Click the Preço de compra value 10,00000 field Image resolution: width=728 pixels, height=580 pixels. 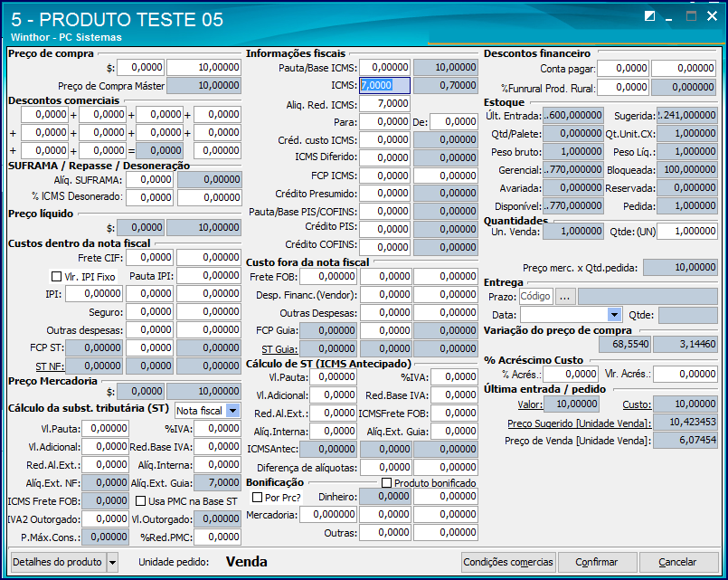203,67
